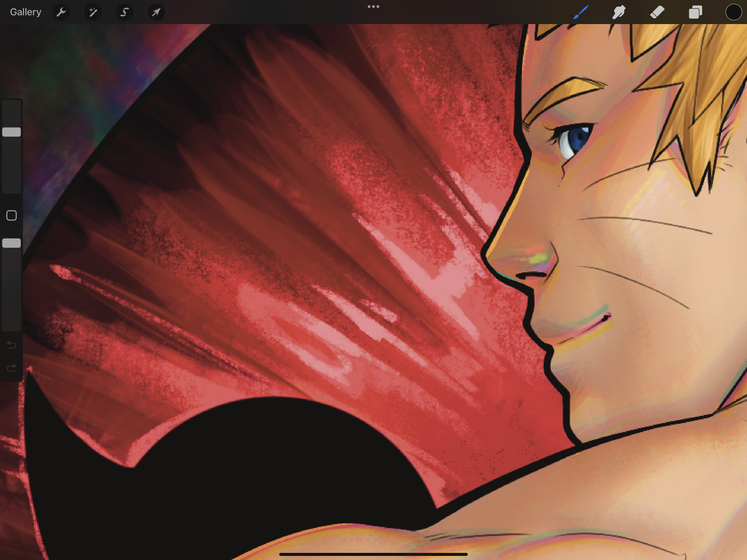Open the Actions wrench menu
Screen dimensions: 747x560
pos(61,12)
